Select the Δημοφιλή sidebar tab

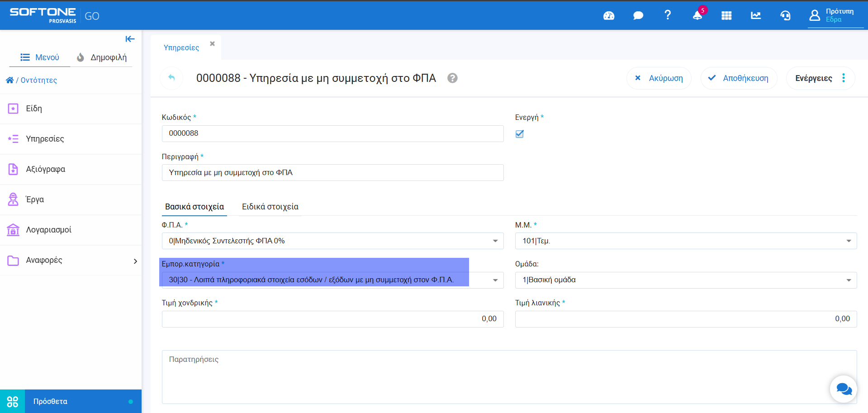coord(102,57)
